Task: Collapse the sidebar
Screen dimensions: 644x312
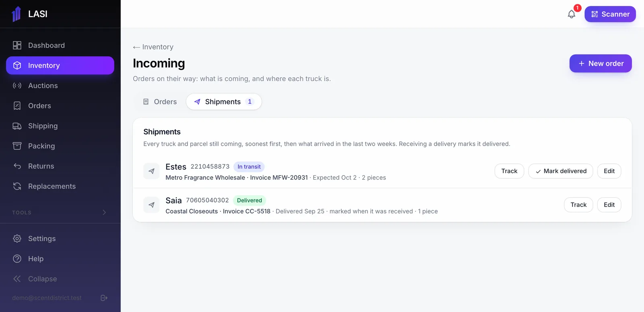Action: tap(60, 279)
